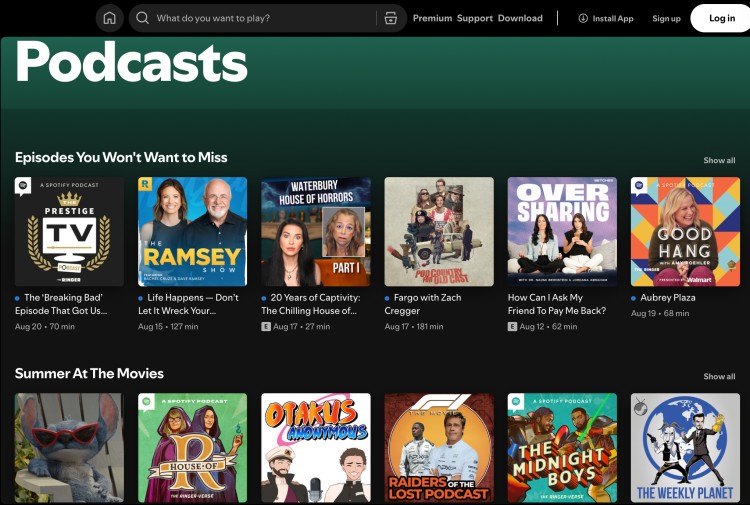The width and height of the screenshot is (750, 505).
Task: Open '20 Years of Captivity' episode title
Action: (x=311, y=304)
